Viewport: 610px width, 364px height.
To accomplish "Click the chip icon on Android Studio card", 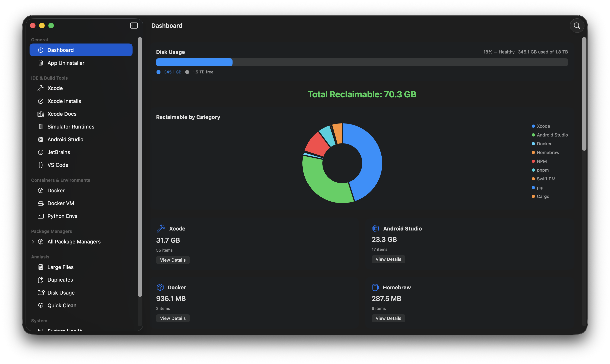I will (375, 228).
